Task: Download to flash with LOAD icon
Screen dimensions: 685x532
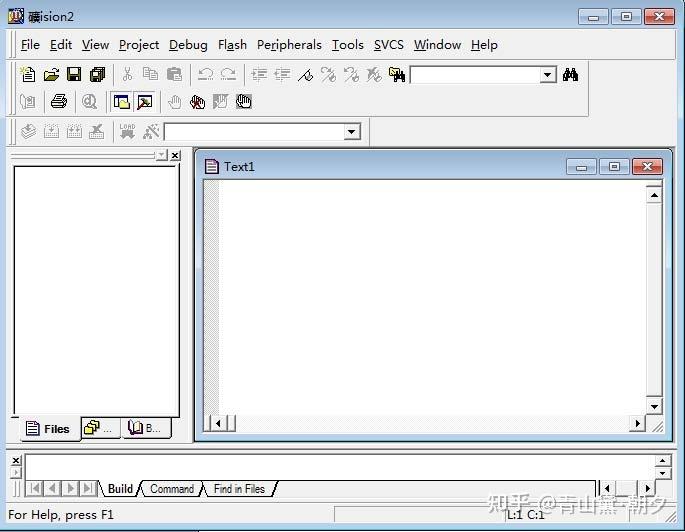Action: click(127, 131)
